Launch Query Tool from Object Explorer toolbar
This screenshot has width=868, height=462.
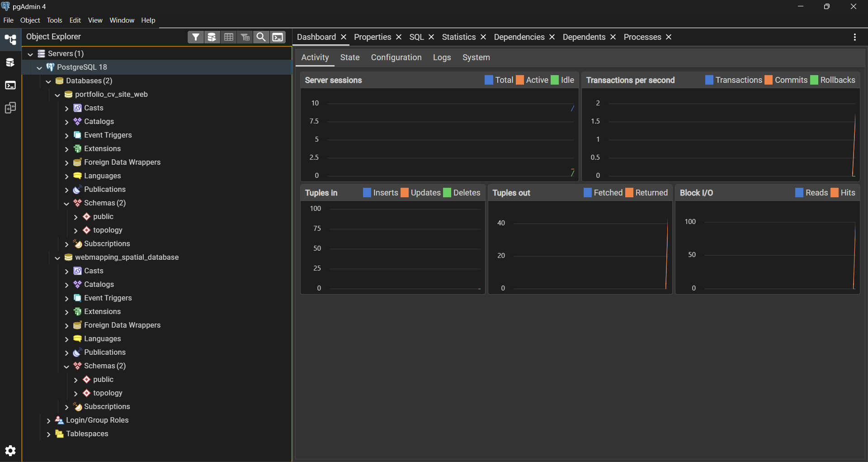click(212, 37)
